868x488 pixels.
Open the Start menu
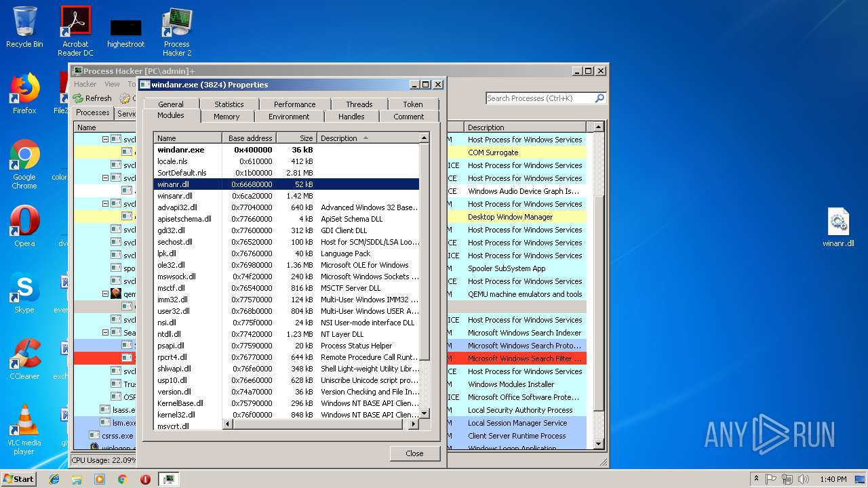tap(18, 479)
